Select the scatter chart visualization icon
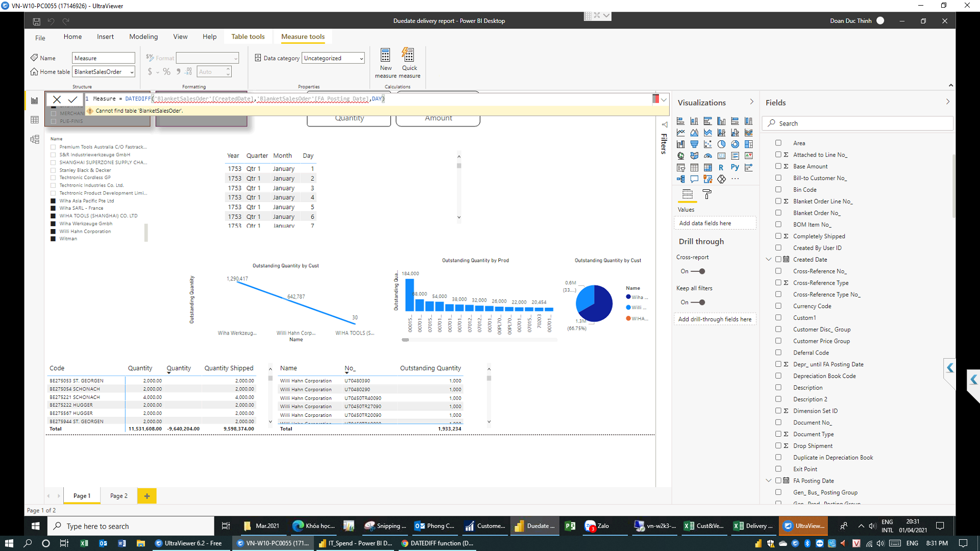Screen dimensions: 980x551 click(x=707, y=144)
